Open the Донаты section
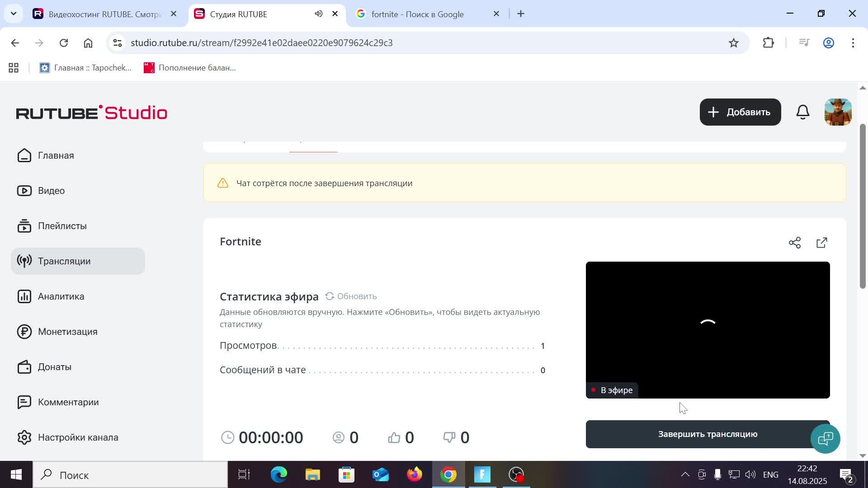Image resolution: width=868 pixels, height=488 pixels. click(54, 366)
